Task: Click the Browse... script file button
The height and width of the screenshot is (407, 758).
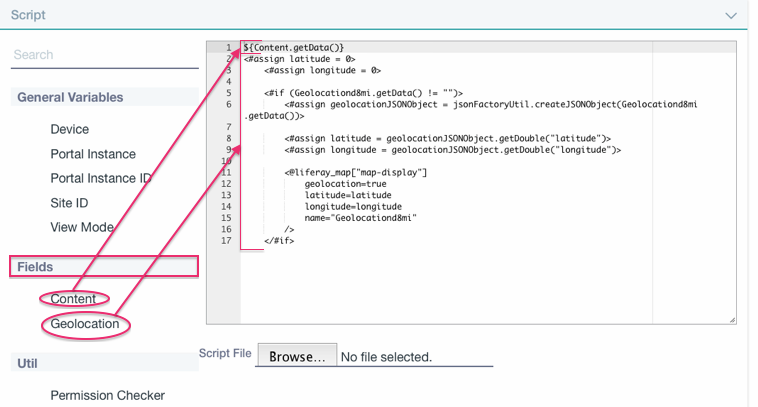Action: coord(297,356)
